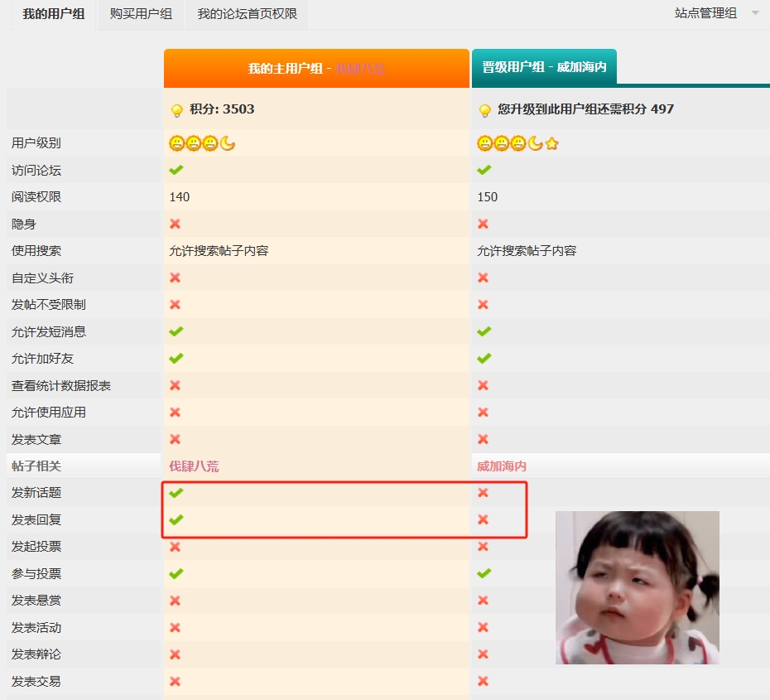This screenshot has height=700, width=770.
Task: Click 允许搜索帖子内容 in 晋级用户组 column
Action: point(527,251)
